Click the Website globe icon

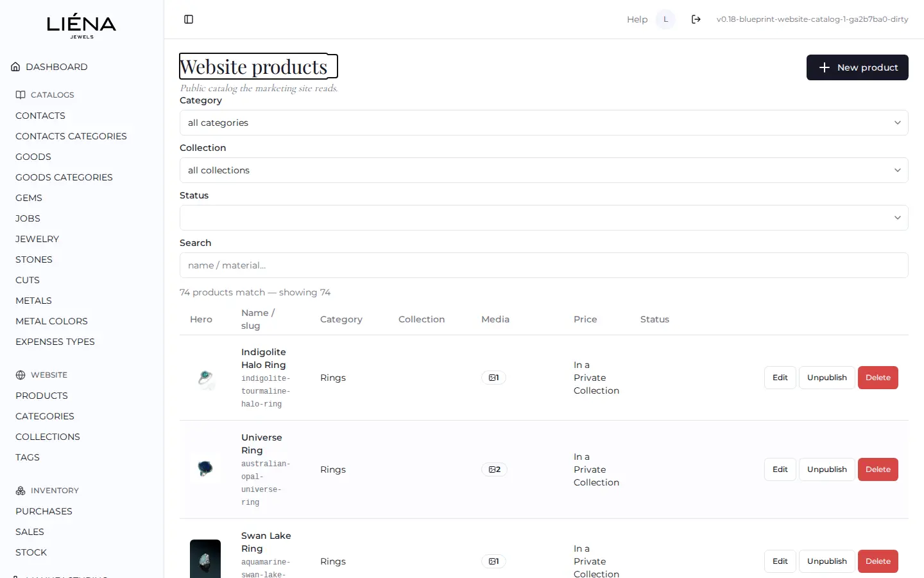21,375
